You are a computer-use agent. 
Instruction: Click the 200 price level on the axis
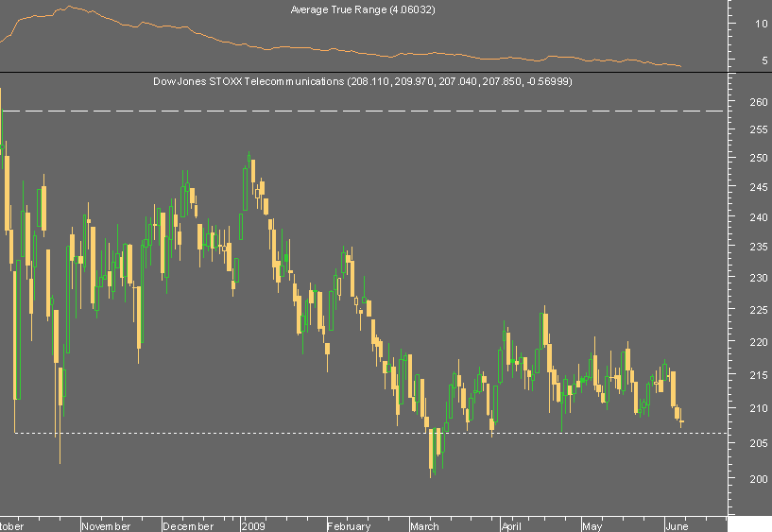pyautogui.click(x=759, y=479)
